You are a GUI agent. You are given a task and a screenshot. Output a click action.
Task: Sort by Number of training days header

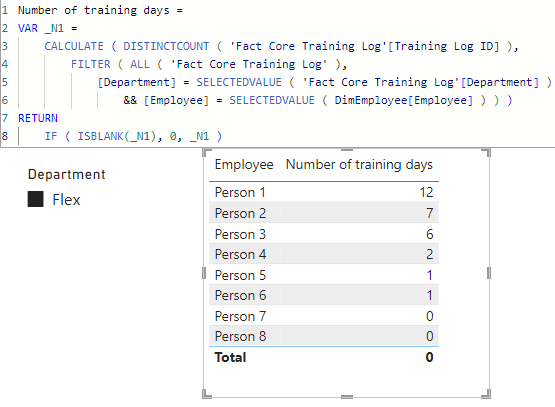point(359,165)
